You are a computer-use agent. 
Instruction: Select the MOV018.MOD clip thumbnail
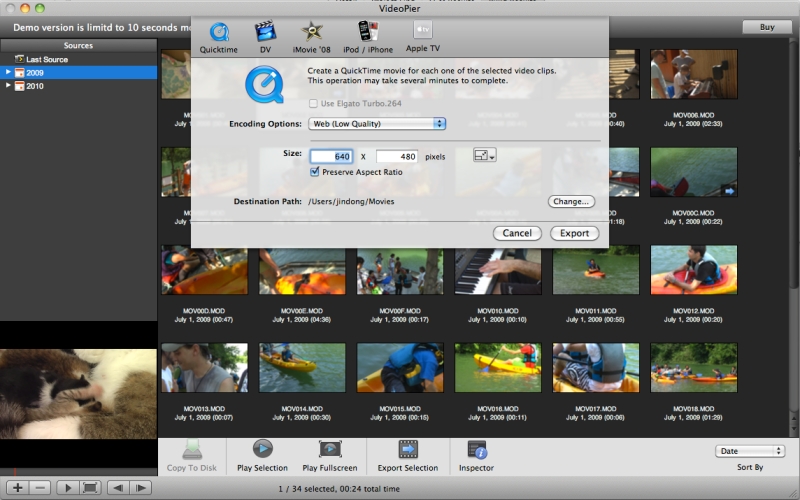(x=694, y=368)
